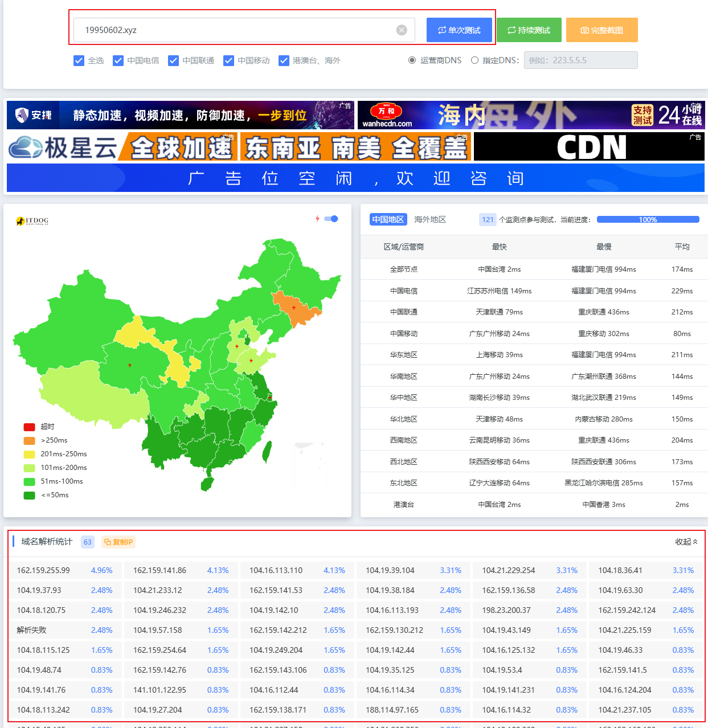Screen dimensions: 708x728
Task: Toggle the map animation switch
Action: pos(331,219)
